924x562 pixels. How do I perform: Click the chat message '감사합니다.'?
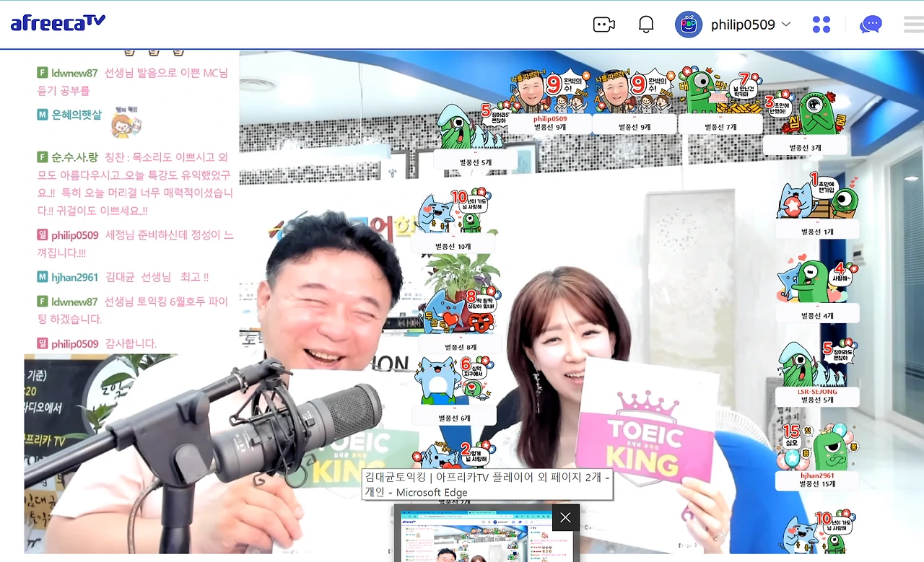pos(131,343)
